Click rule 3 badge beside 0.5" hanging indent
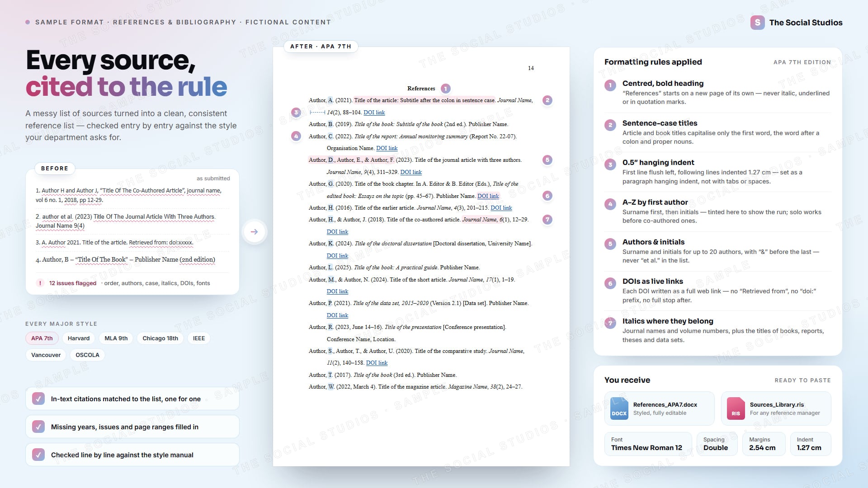868x488 pixels. point(610,164)
